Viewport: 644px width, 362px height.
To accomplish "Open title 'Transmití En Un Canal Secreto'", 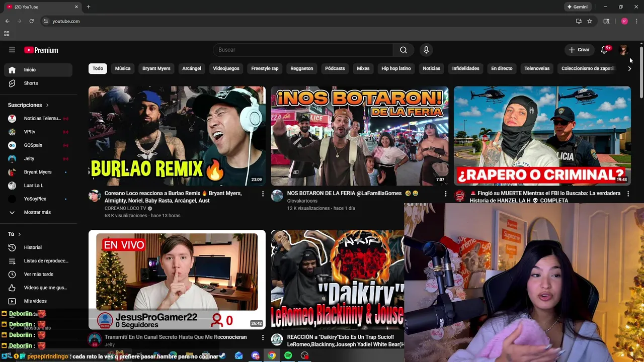I will (x=176, y=337).
